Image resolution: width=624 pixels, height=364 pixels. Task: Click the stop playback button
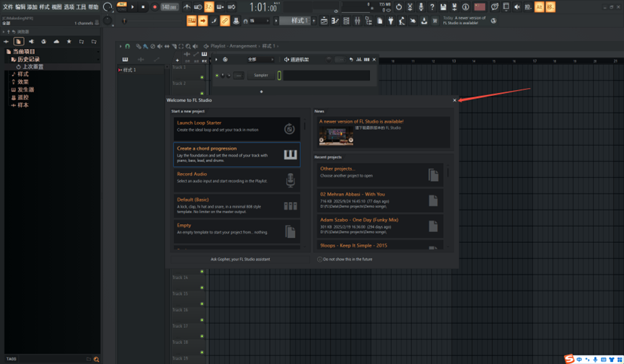(x=143, y=7)
